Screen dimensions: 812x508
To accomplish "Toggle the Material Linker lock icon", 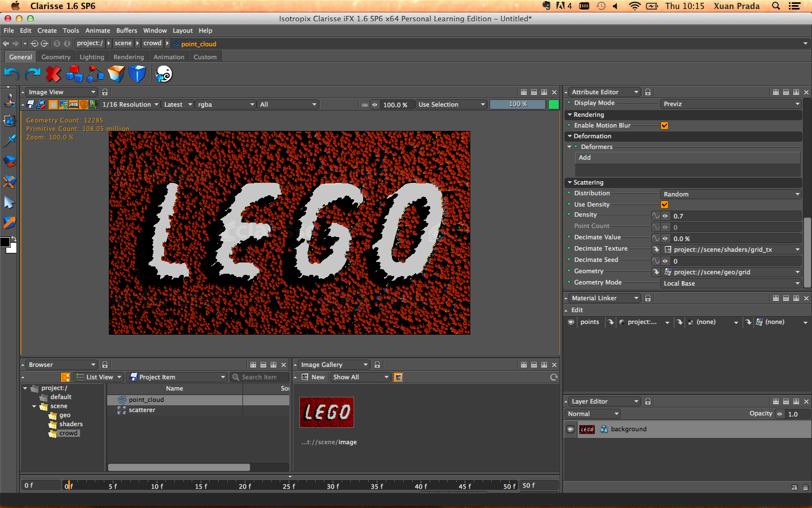I will (648, 298).
